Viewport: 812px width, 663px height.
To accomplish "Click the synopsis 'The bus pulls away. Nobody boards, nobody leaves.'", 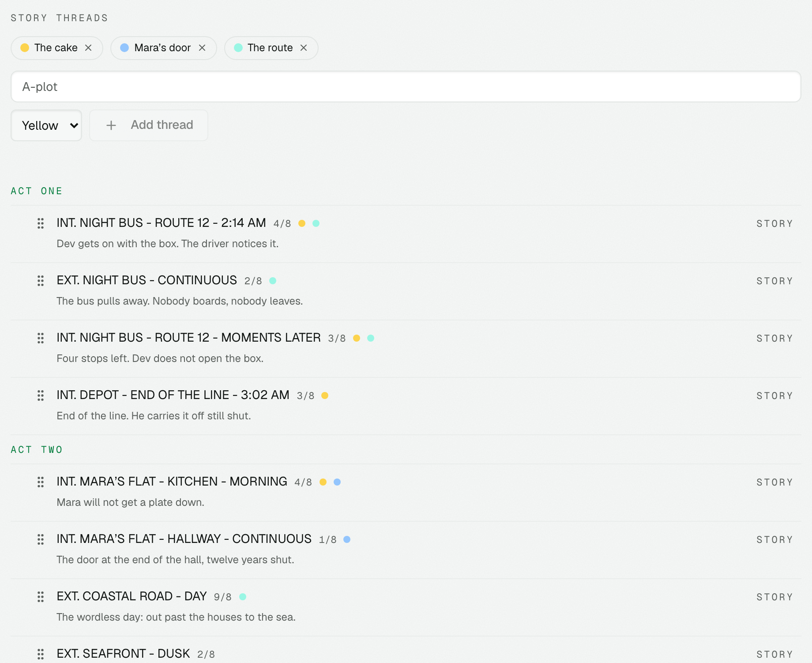I will click(180, 301).
